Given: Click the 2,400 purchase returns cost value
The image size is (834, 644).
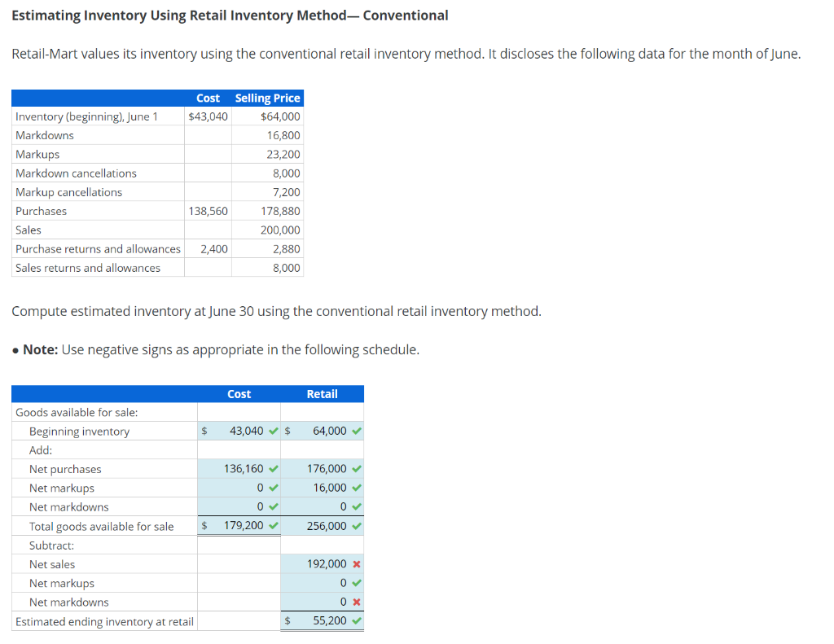Looking at the screenshot, I should click(214, 249).
